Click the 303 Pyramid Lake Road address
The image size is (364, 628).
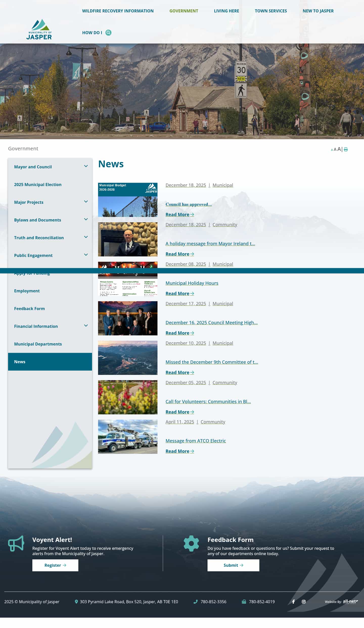[x=129, y=602]
